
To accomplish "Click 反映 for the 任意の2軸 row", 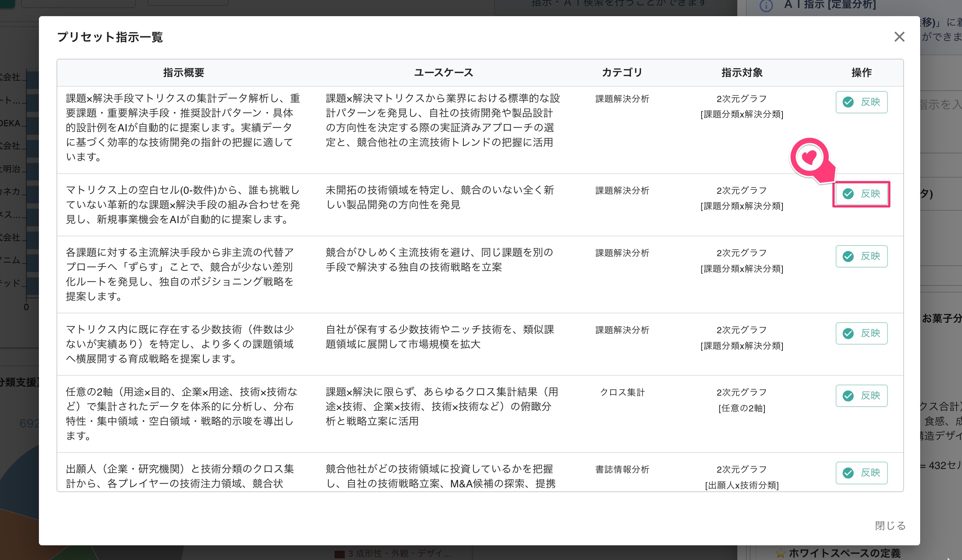I will [861, 396].
